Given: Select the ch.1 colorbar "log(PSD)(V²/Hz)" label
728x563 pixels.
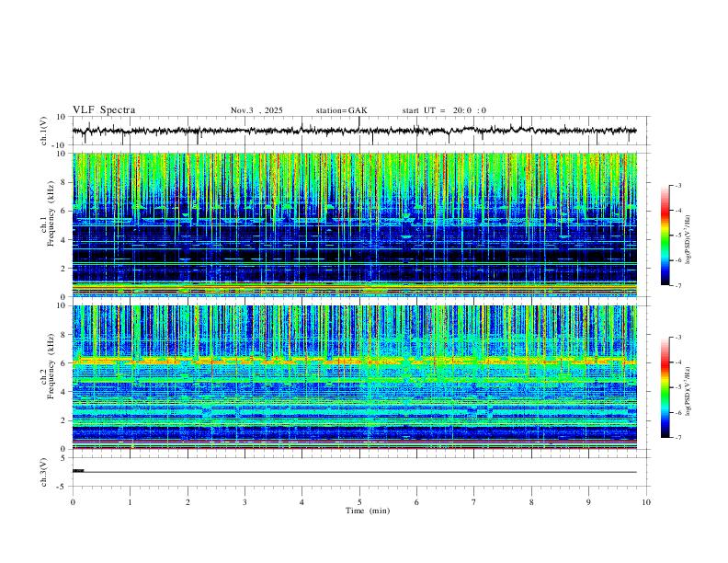Looking at the screenshot, I should click(688, 239).
